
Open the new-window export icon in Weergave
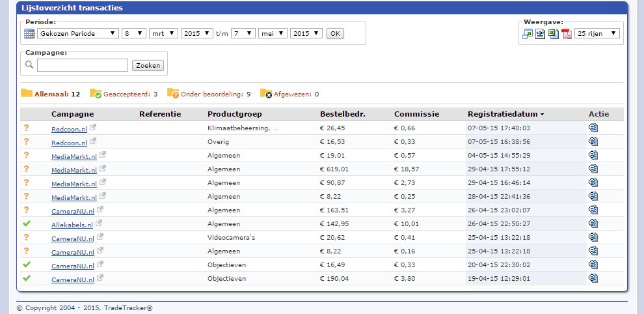pyautogui.click(x=528, y=34)
